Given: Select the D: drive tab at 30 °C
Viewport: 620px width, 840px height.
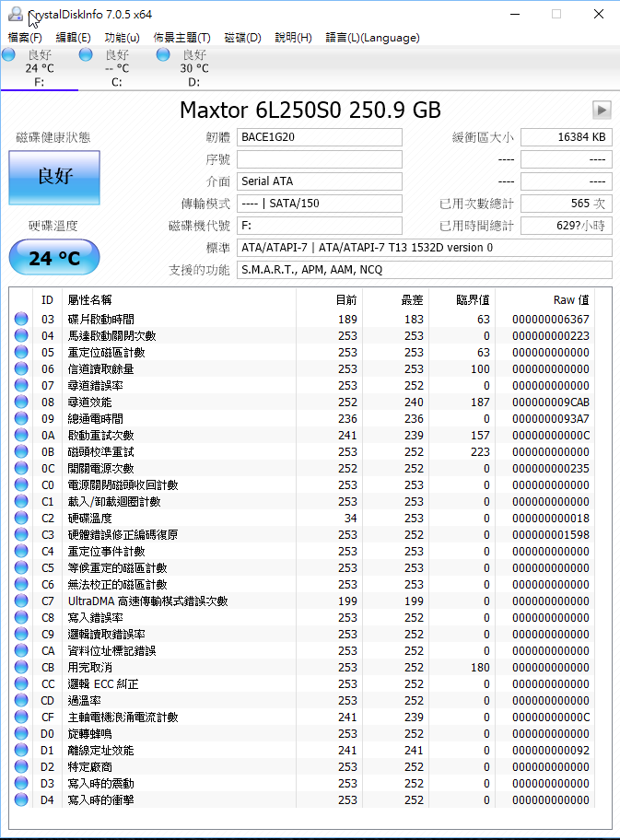Looking at the screenshot, I should (x=193, y=68).
